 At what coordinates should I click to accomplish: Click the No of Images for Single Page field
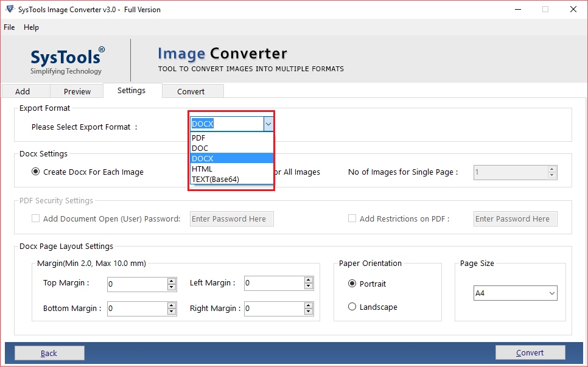pyautogui.click(x=510, y=172)
